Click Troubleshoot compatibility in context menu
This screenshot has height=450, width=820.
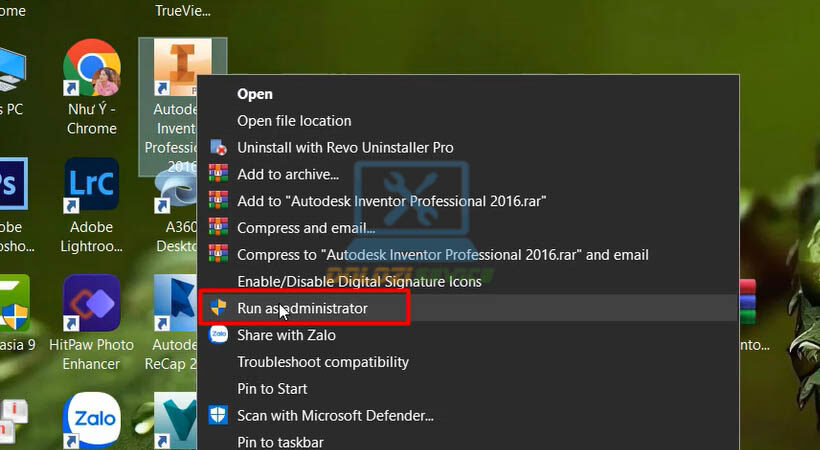point(323,362)
